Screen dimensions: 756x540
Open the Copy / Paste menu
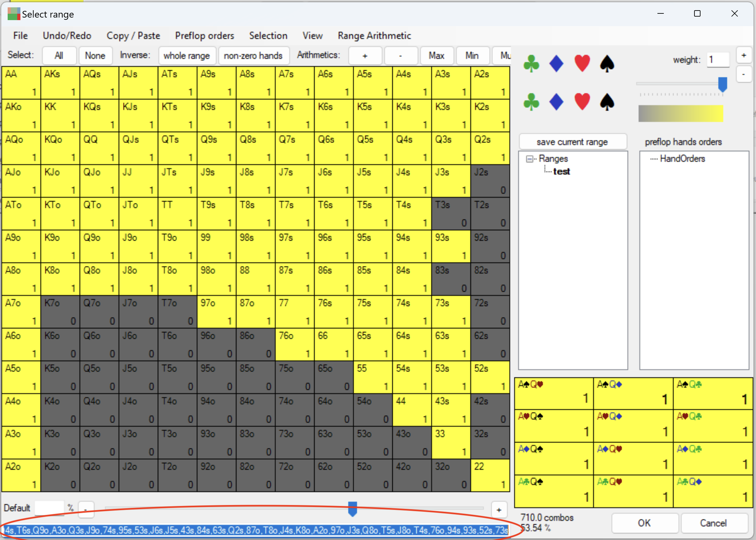pos(133,35)
